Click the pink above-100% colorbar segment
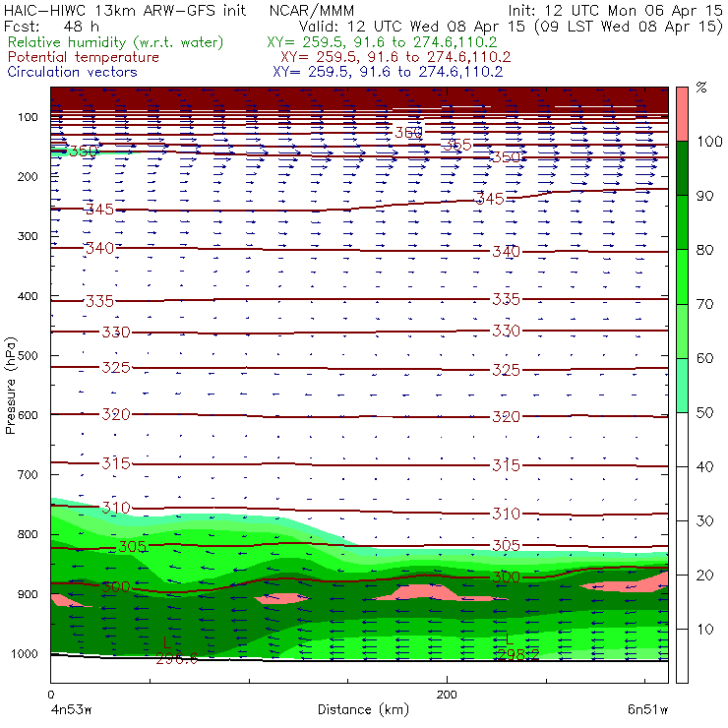This screenshot has width=728, height=728. [x=682, y=114]
